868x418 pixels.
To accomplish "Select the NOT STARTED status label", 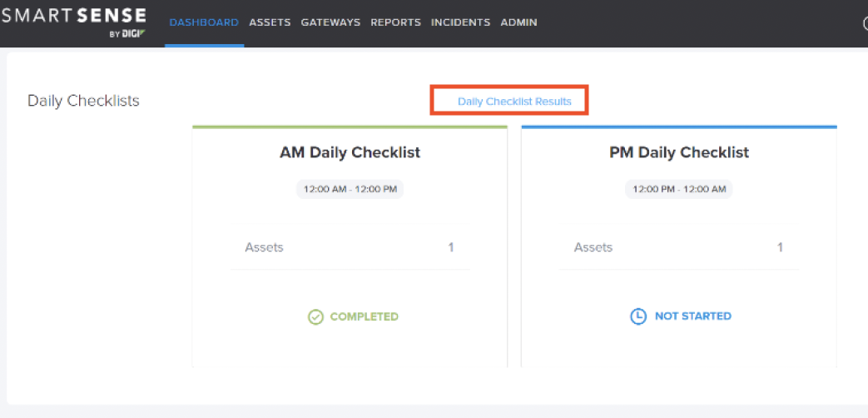I will click(x=693, y=316).
